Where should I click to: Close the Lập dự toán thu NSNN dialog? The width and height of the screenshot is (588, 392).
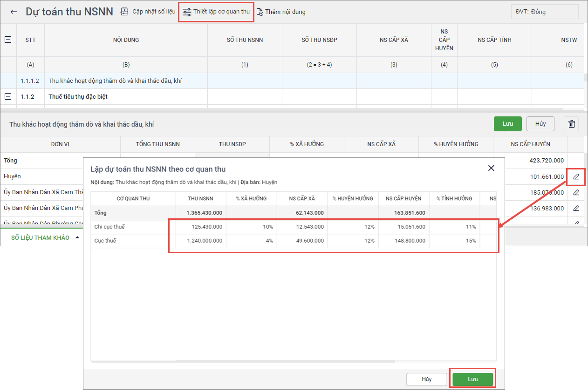[491, 168]
